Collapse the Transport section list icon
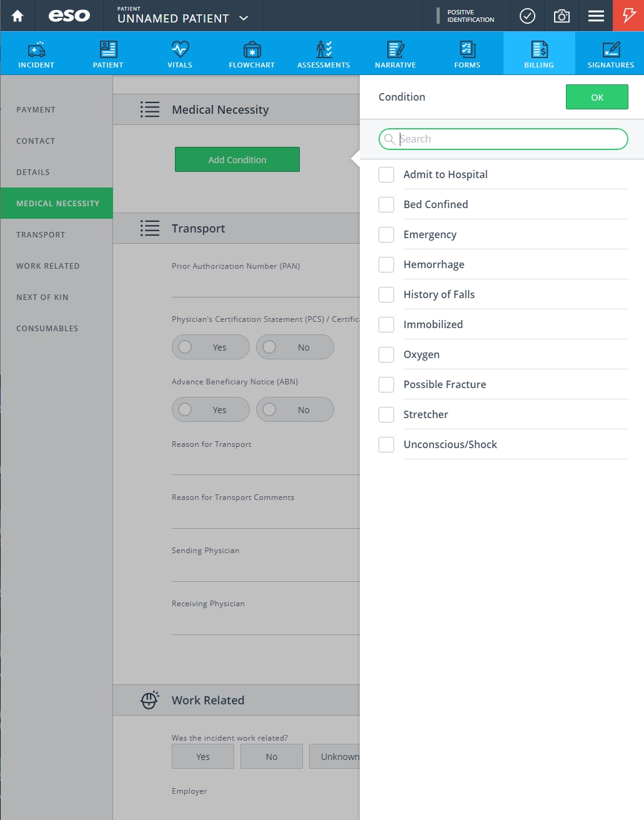 (150, 228)
